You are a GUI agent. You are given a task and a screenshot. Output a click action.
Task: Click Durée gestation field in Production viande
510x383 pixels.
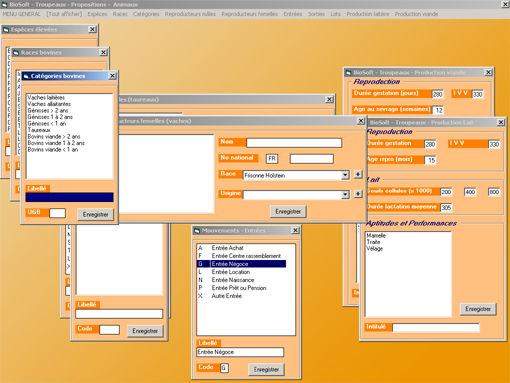[x=437, y=94]
